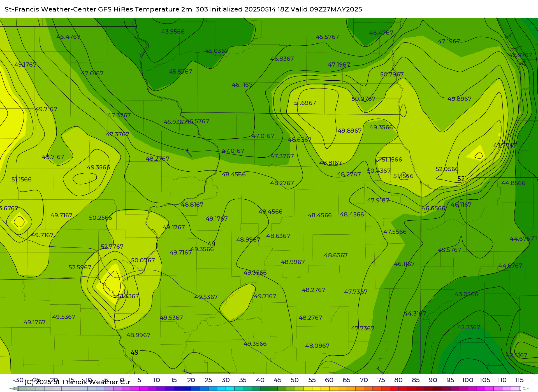Click the '(C) 2025 St Francis Weather Ctr' copyright text

point(77,382)
